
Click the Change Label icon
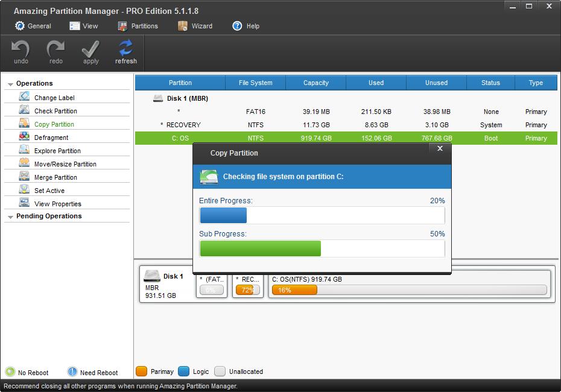click(x=24, y=96)
